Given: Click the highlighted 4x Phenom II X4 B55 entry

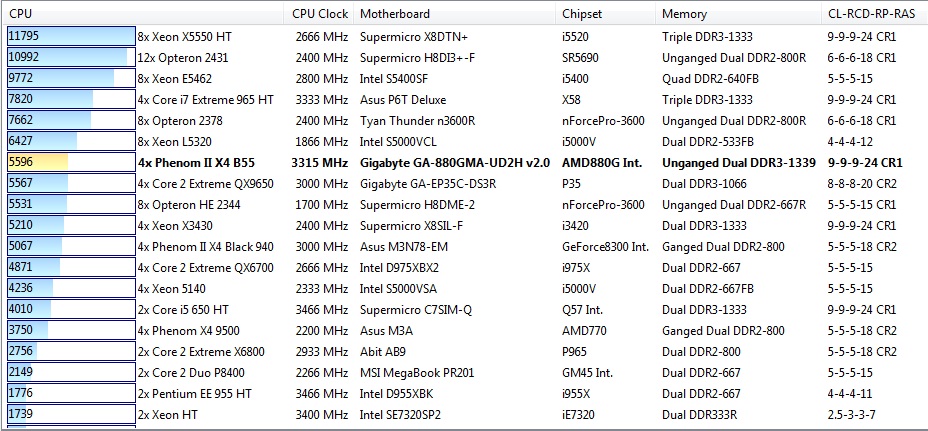Looking at the screenshot, I should (195, 162).
